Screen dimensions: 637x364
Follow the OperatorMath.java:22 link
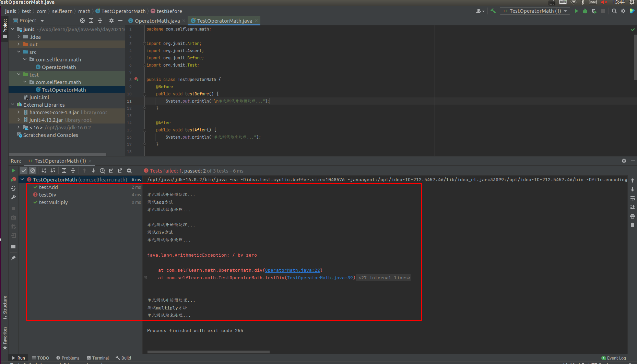(292, 270)
